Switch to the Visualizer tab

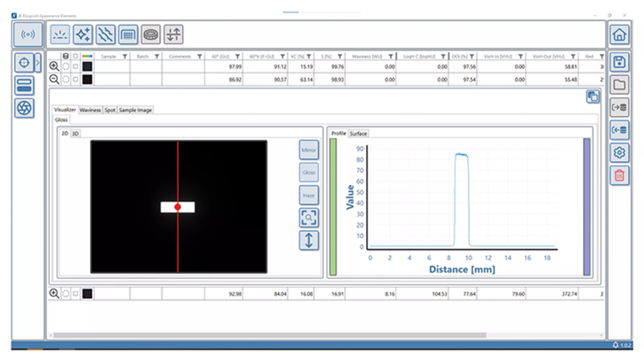65,110
